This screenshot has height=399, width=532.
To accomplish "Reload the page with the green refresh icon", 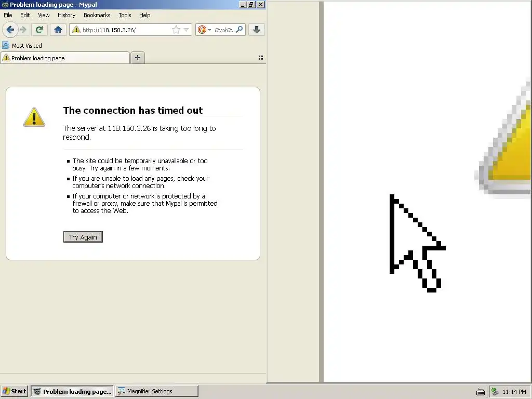I will click(39, 30).
